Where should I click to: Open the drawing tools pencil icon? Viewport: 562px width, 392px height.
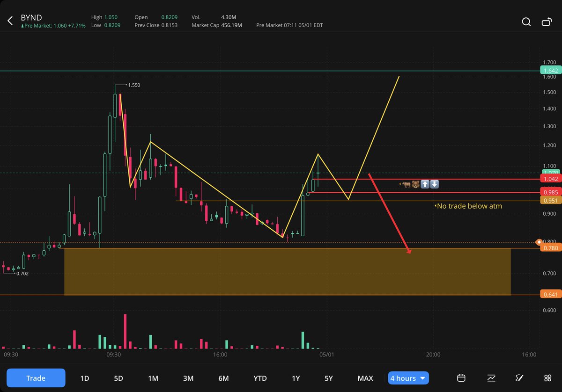(x=519, y=378)
